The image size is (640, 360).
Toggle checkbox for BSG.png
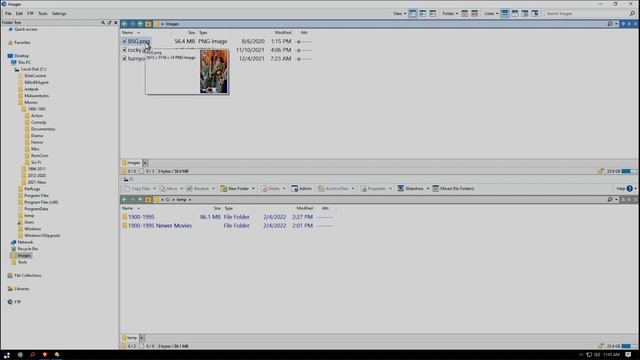tap(124, 41)
